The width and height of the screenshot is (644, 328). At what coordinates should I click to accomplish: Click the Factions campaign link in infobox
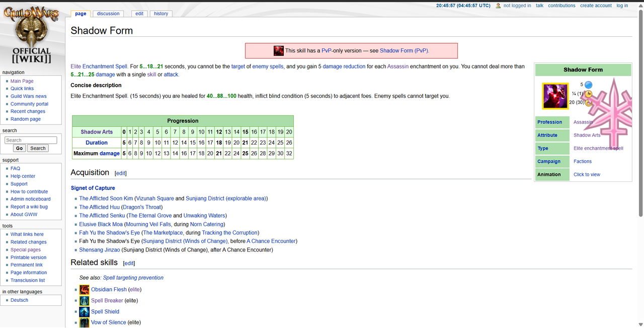pos(583,161)
